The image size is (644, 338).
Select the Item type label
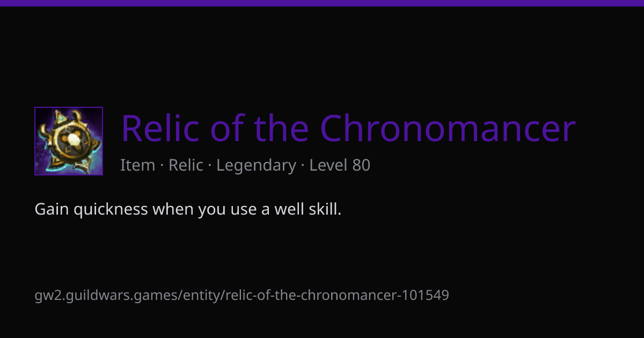[x=137, y=165]
